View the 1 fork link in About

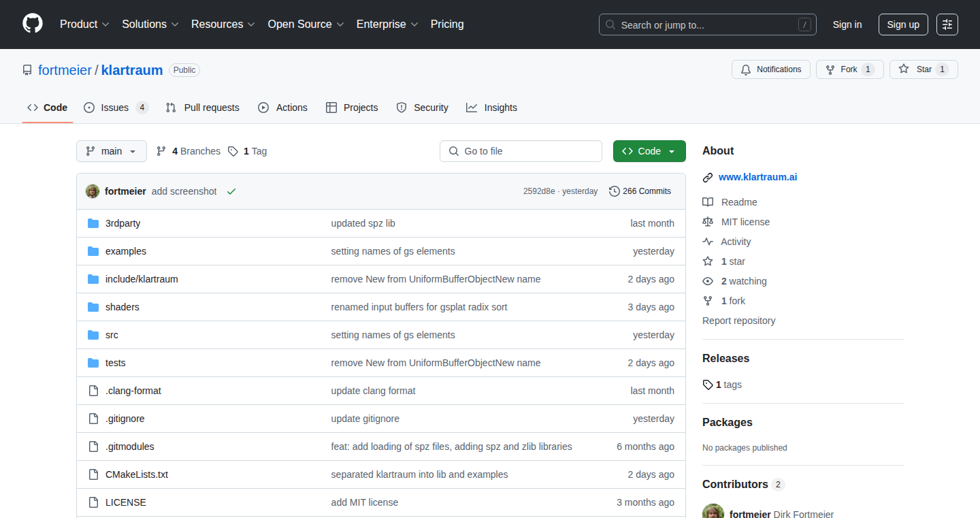coord(724,301)
